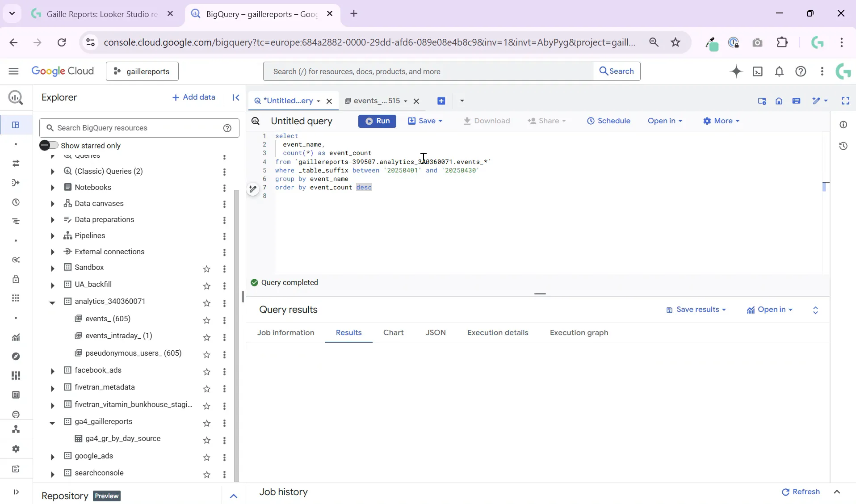Click the editor minimap scroll marker
This screenshot has width=856, height=504.
(824, 187)
